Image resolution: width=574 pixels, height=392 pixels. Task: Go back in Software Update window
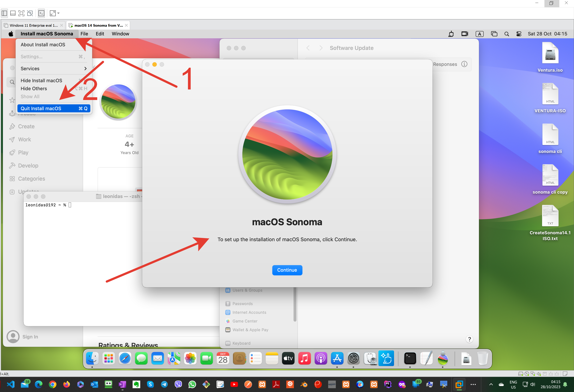[308, 48]
